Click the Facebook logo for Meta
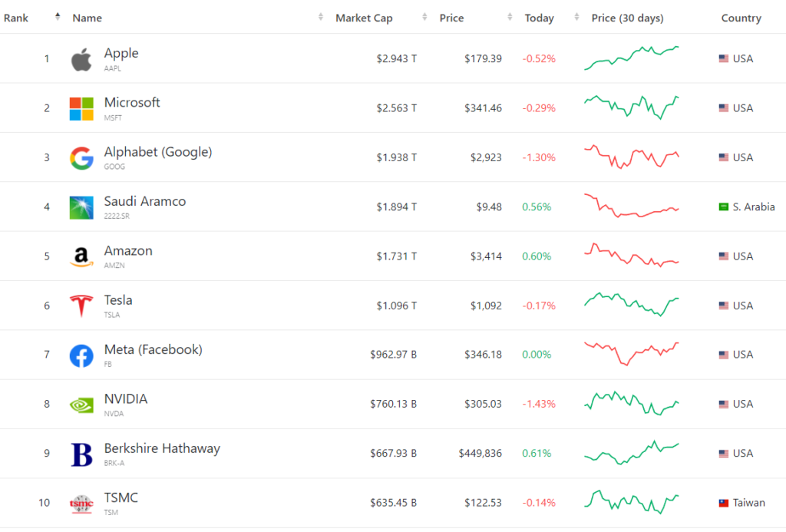 pyautogui.click(x=81, y=355)
